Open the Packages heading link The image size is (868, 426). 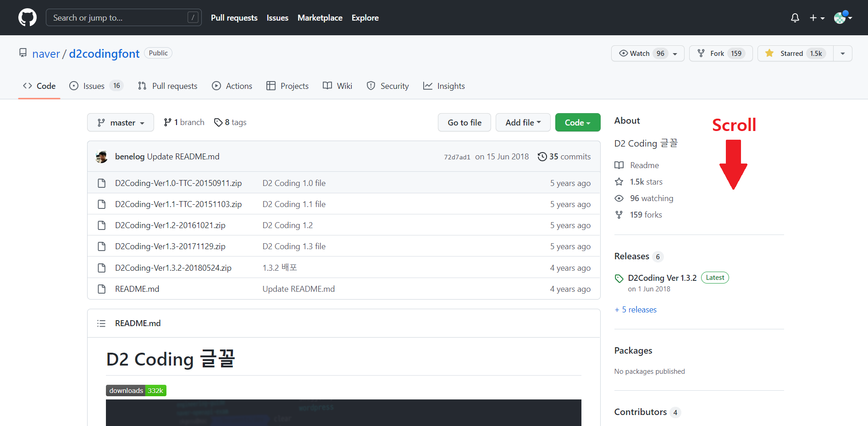[x=633, y=350]
